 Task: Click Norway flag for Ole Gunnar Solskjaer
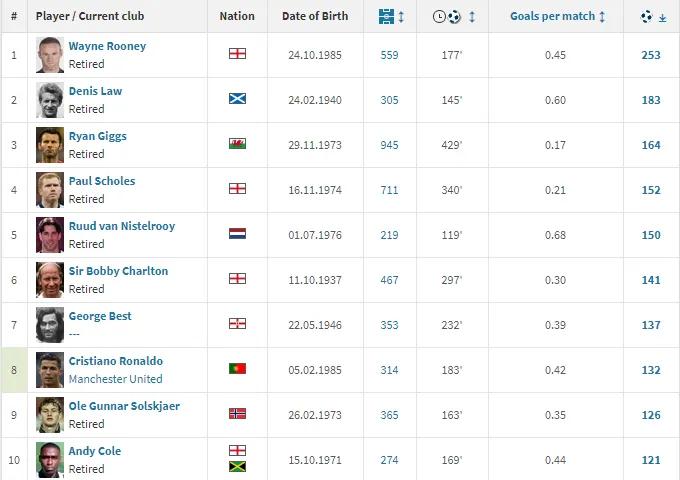(x=237, y=414)
